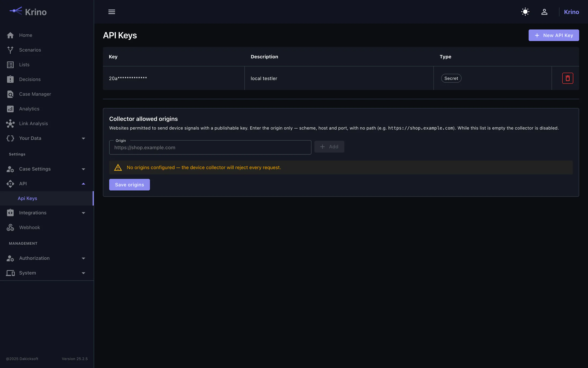Click the 'No origins configured' warning text
Screen dimensions: 588x368
coord(204,168)
